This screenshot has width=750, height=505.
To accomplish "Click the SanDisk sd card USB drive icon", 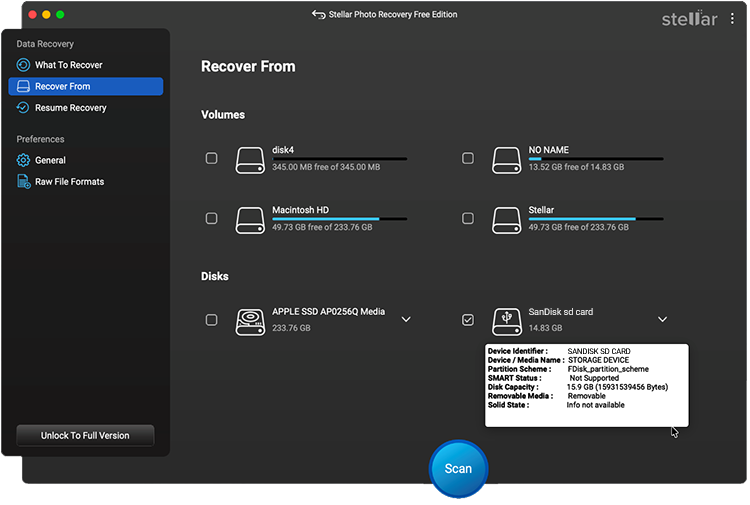I will pyautogui.click(x=507, y=322).
